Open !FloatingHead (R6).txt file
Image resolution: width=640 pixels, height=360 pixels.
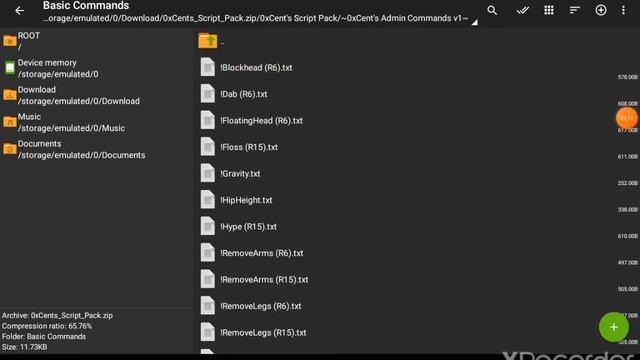416,120
